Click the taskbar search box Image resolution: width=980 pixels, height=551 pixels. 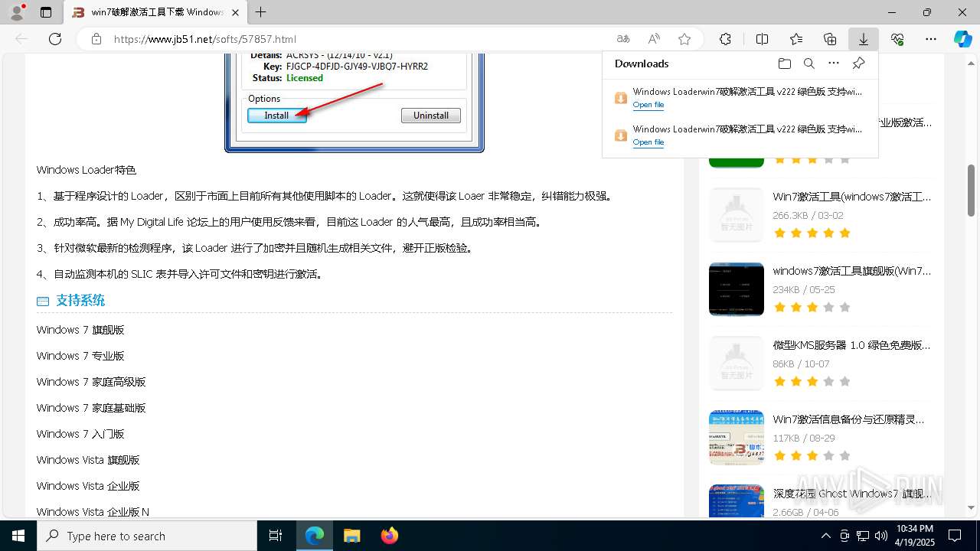[x=147, y=536]
